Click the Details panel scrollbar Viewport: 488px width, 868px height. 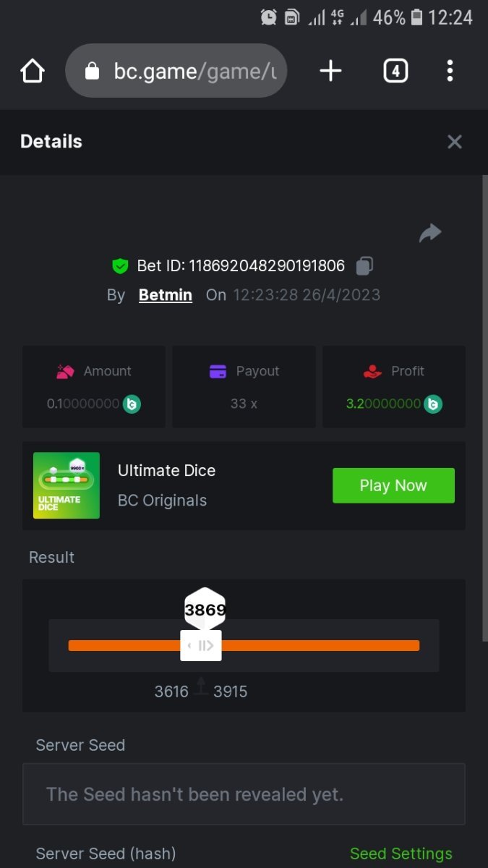coord(485,409)
